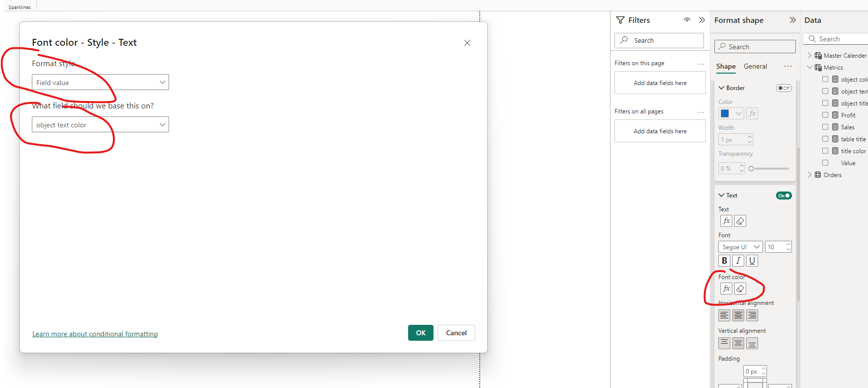Collapse the Text section
This screenshot has height=388, width=868.
(721, 195)
